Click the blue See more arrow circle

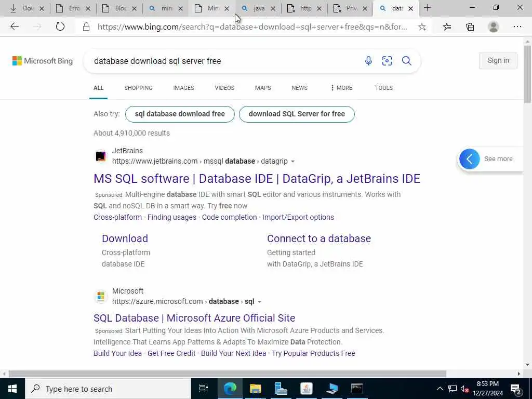pyautogui.click(x=470, y=159)
